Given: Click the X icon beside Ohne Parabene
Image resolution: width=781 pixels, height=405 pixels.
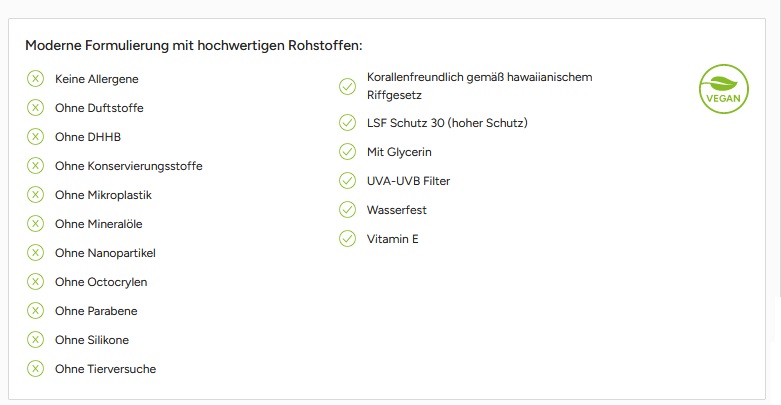Looking at the screenshot, I should click(x=36, y=310).
